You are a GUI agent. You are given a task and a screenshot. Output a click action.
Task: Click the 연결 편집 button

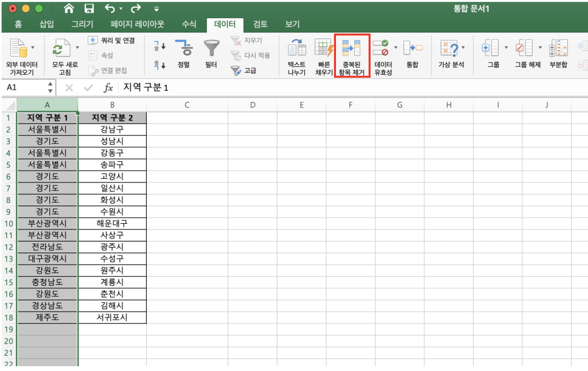click(x=108, y=71)
